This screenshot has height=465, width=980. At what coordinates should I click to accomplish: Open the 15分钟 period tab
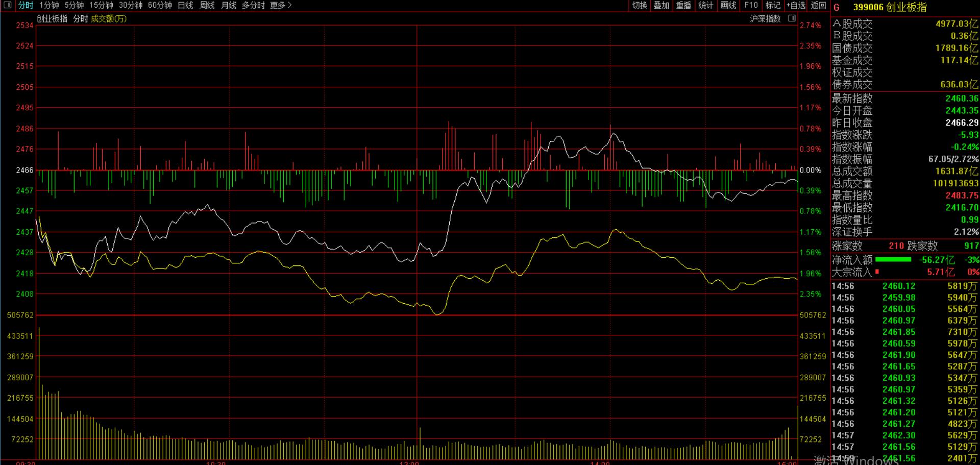pos(101,5)
